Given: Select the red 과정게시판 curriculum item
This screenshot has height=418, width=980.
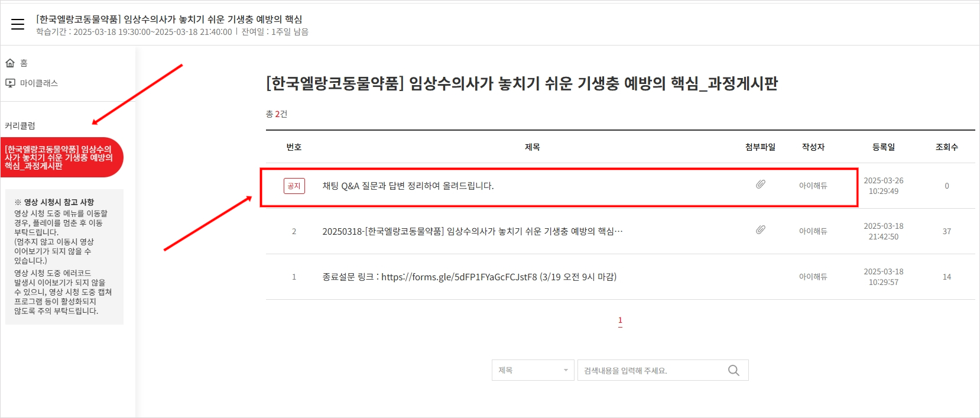Looking at the screenshot, I should click(61, 157).
